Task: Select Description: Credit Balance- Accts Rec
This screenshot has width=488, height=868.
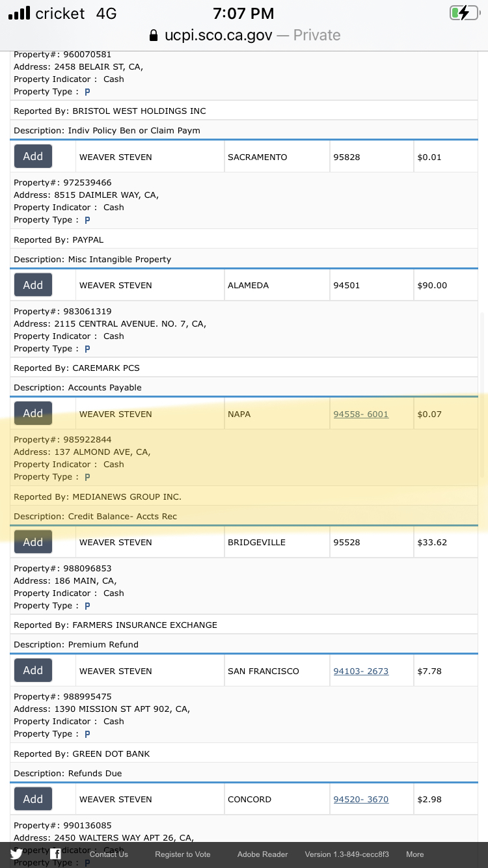Action: pyautogui.click(x=96, y=517)
